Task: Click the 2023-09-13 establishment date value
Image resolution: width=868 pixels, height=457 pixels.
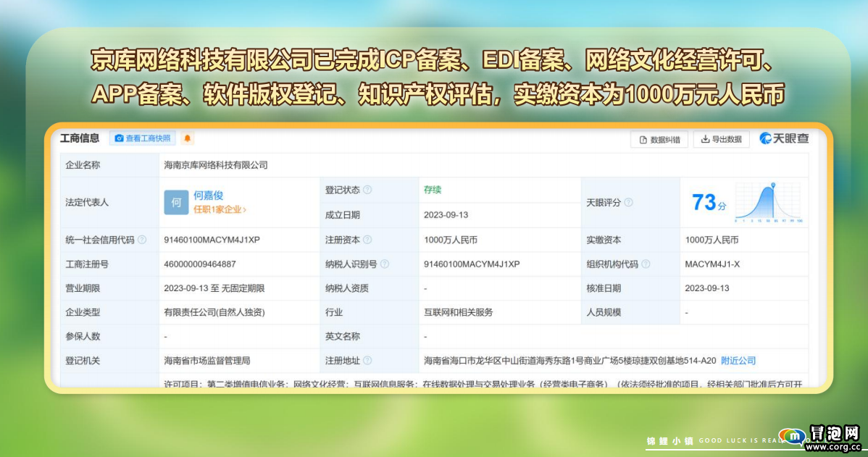Action: coord(446,214)
